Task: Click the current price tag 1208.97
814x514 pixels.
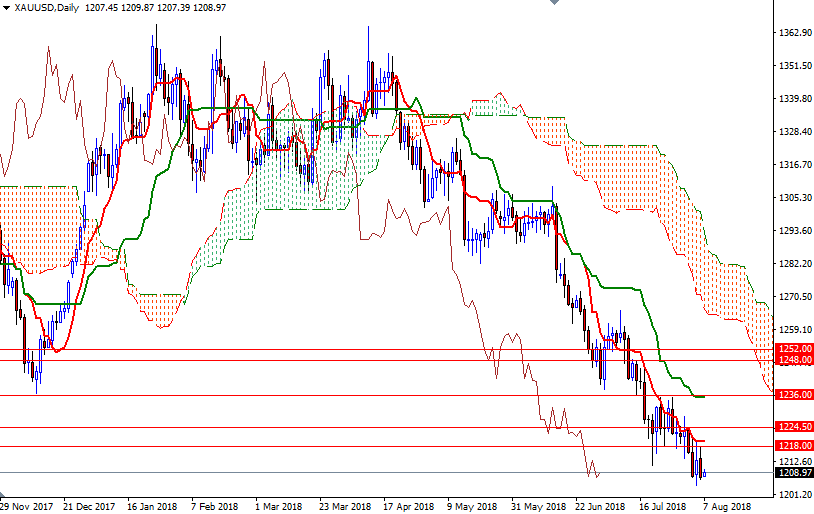Action: [794, 472]
